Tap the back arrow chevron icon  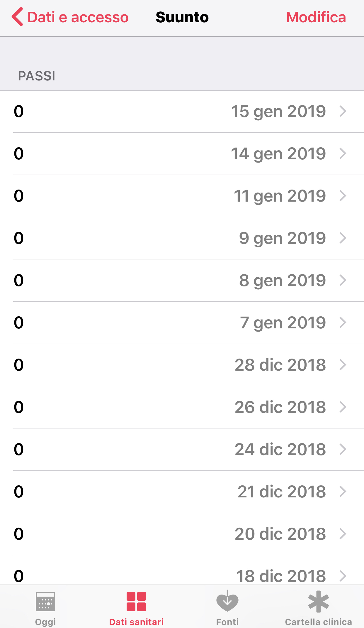pyautogui.click(x=18, y=17)
